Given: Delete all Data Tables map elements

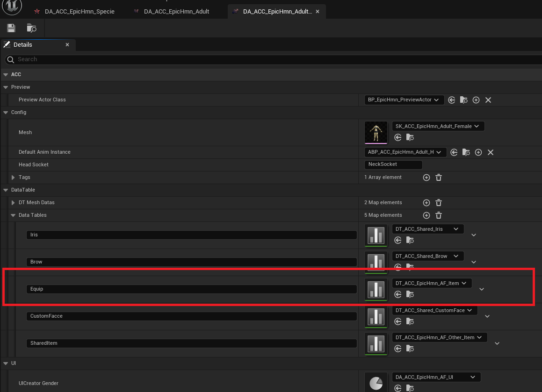Looking at the screenshot, I should 438,215.
